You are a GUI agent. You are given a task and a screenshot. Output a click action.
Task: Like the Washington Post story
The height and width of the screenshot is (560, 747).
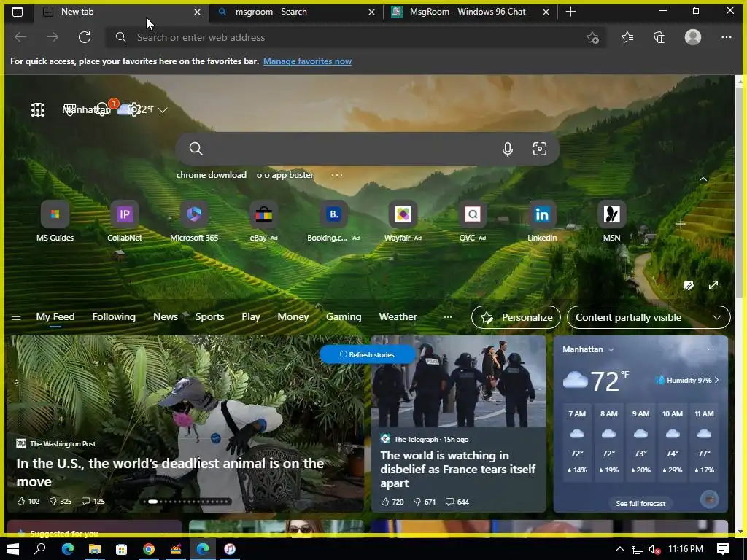(28, 501)
